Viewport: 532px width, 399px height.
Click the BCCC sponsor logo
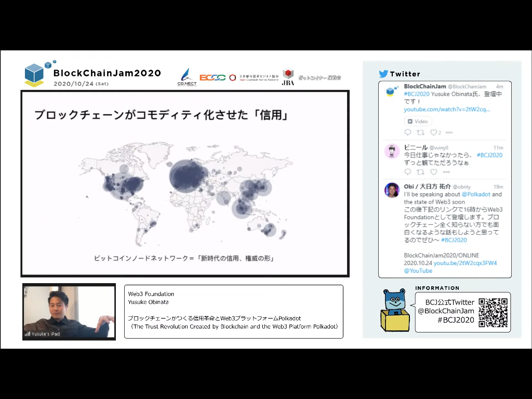[x=212, y=78]
